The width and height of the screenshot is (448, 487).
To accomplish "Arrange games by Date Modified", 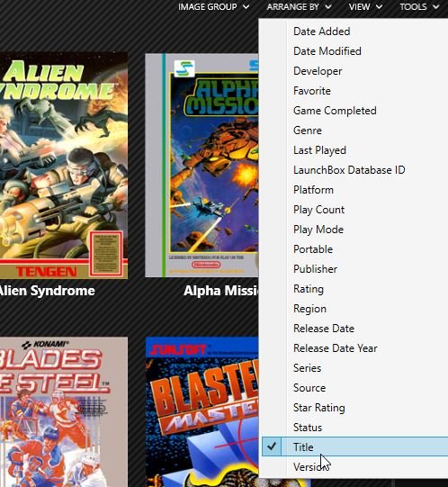I will coord(354,51).
